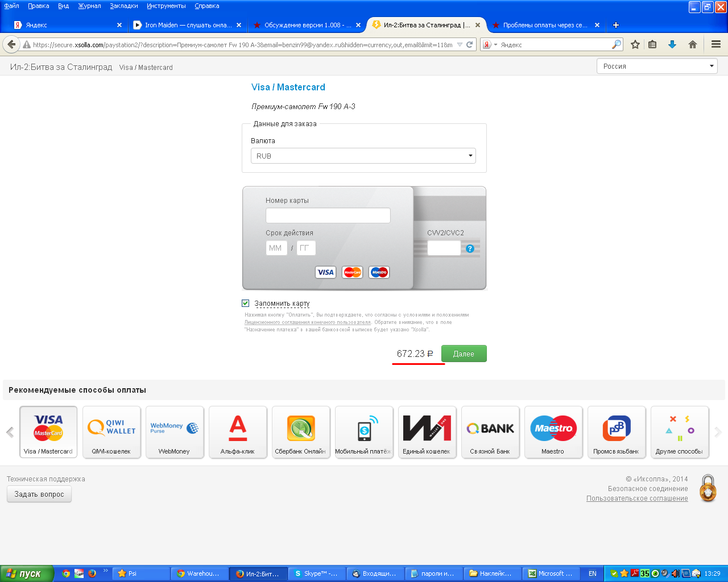
Task: Close the Ил-2:Битва за Сталинград tab
Action: (x=478, y=25)
